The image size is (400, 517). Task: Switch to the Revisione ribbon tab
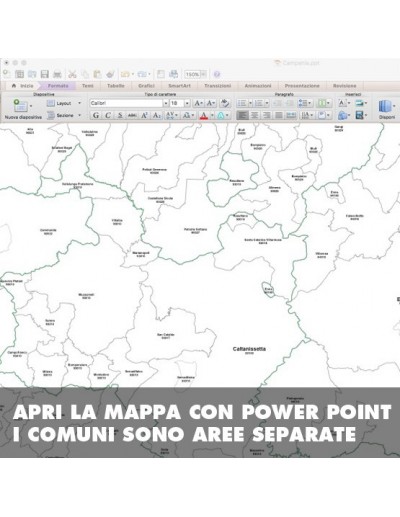(x=345, y=86)
